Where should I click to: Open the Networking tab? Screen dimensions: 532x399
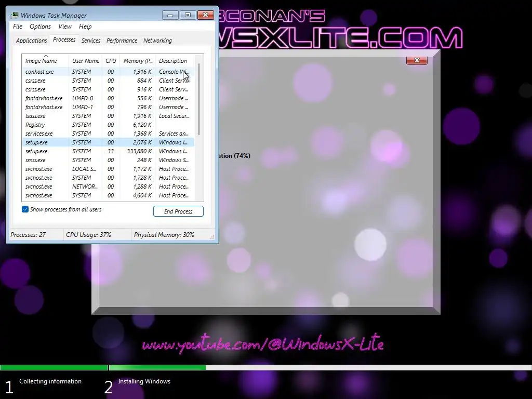(157, 41)
